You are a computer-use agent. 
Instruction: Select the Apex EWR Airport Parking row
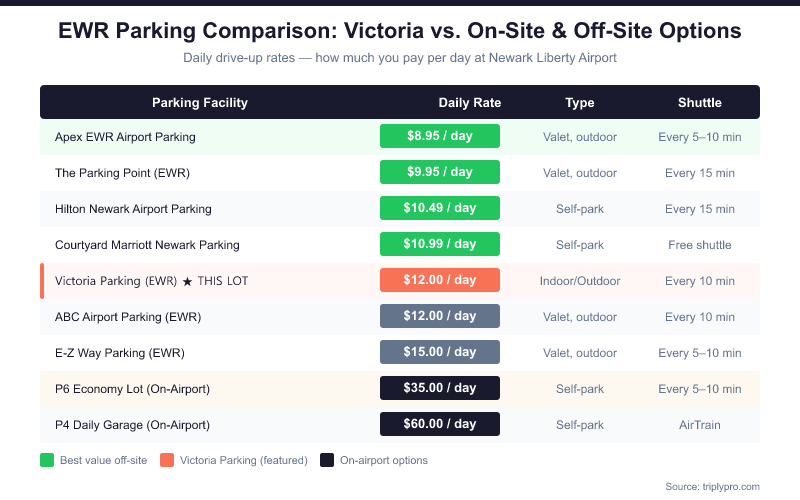125,137
